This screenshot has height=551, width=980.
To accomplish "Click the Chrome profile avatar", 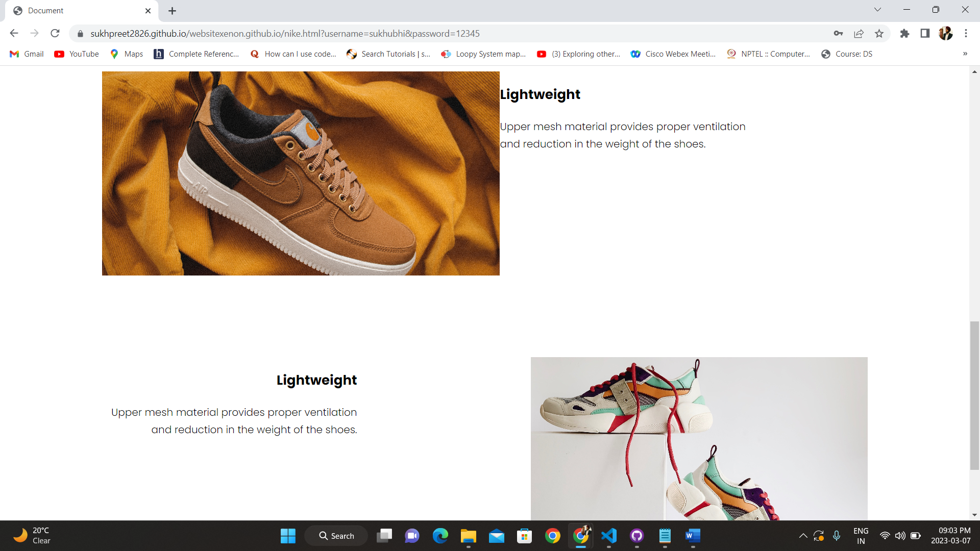I will [x=945, y=34].
